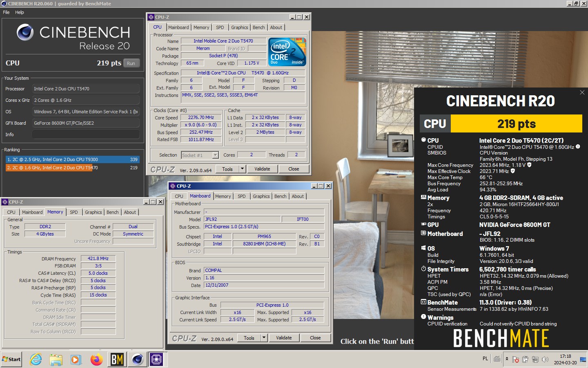Expand Tools arrow in CPU-Z Mainboard window
Viewport: 588px width, 368px height.
(264, 337)
